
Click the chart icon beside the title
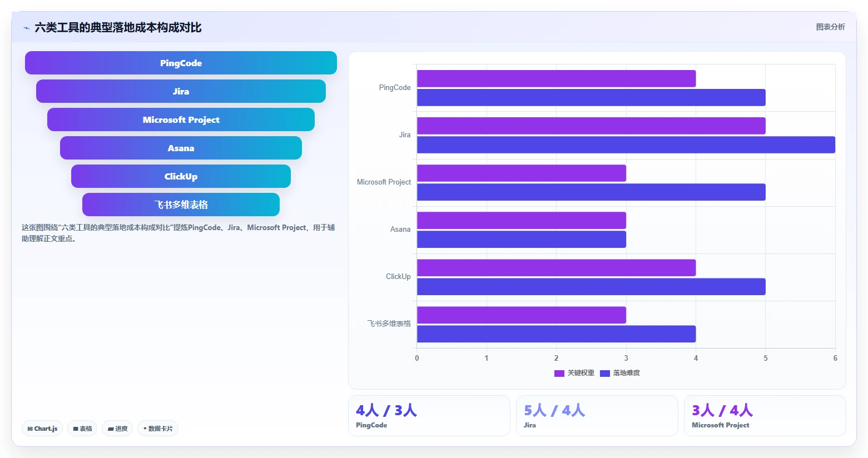(26, 28)
